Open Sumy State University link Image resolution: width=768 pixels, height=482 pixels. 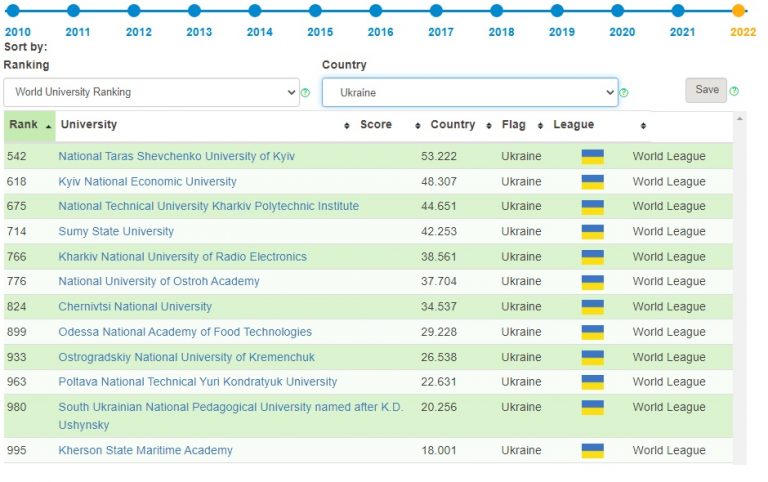pyautogui.click(x=116, y=232)
